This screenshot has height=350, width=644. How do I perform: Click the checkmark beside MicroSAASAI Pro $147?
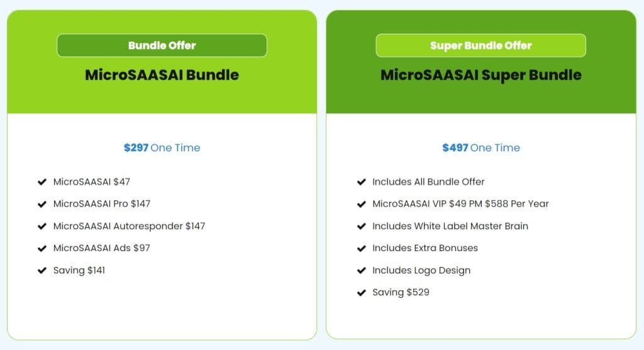42,204
